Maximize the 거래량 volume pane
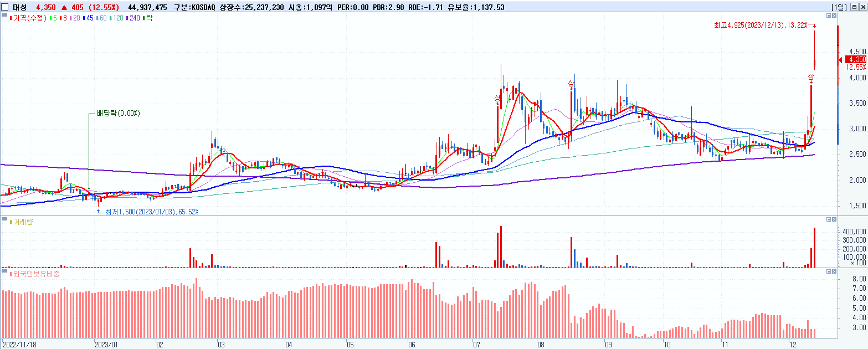 [x=829, y=220]
